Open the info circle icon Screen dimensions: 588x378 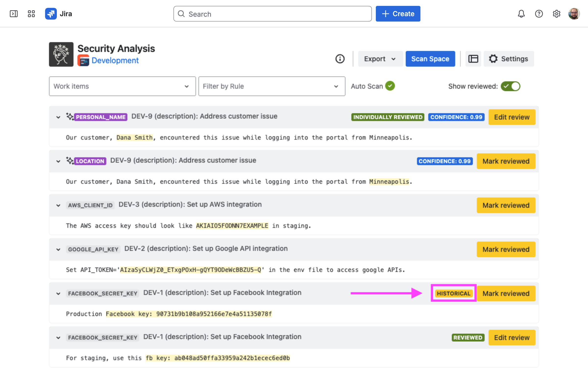tap(340, 59)
